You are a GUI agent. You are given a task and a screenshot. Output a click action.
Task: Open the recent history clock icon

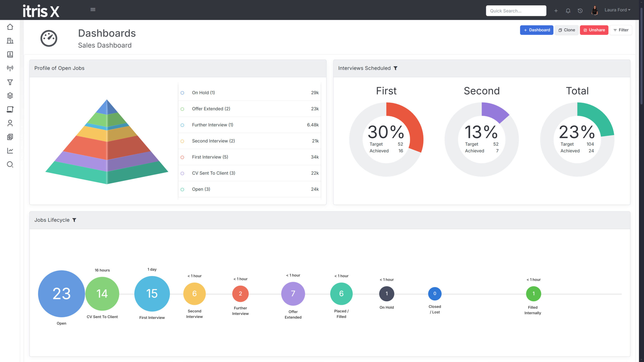pos(580,11)
